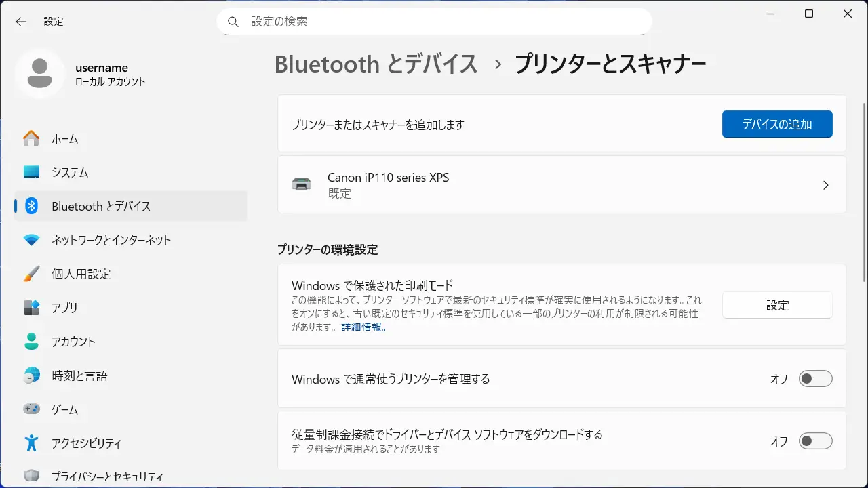Screen dimensions: 868x488
Task: Open the 詳細情報 link
Action: coord(363,327)
